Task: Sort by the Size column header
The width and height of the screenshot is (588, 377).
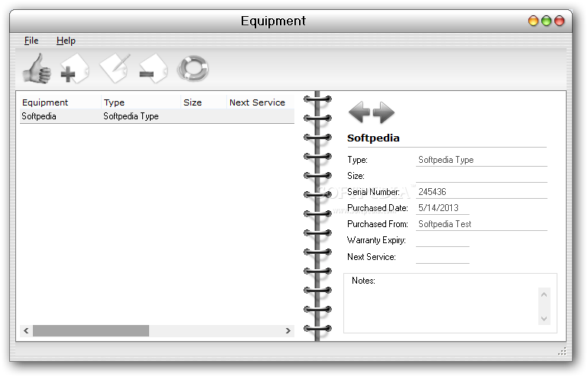Action: [x=203, y=102]
